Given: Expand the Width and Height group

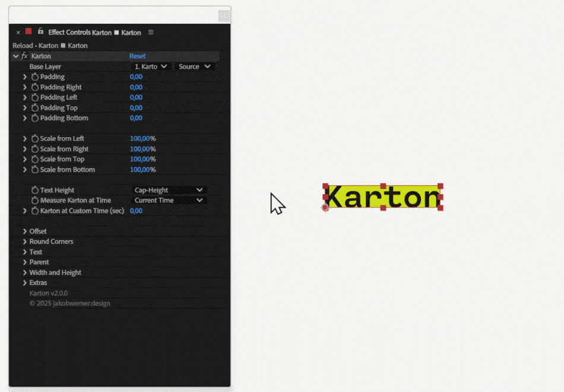Looking at the screenshot, I should click(x=25, y=273).
